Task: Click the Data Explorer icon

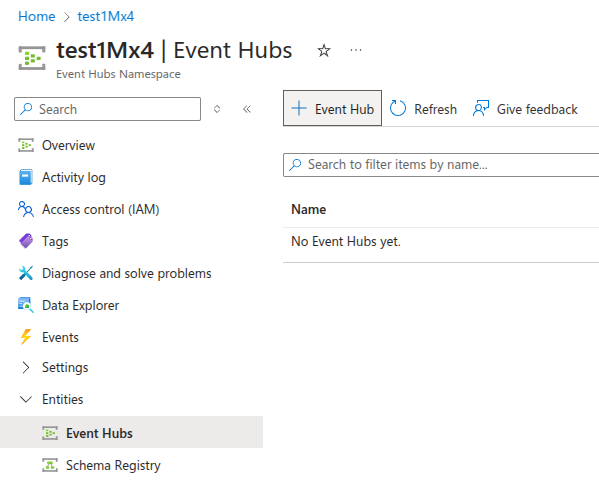Action: (26, 305)
